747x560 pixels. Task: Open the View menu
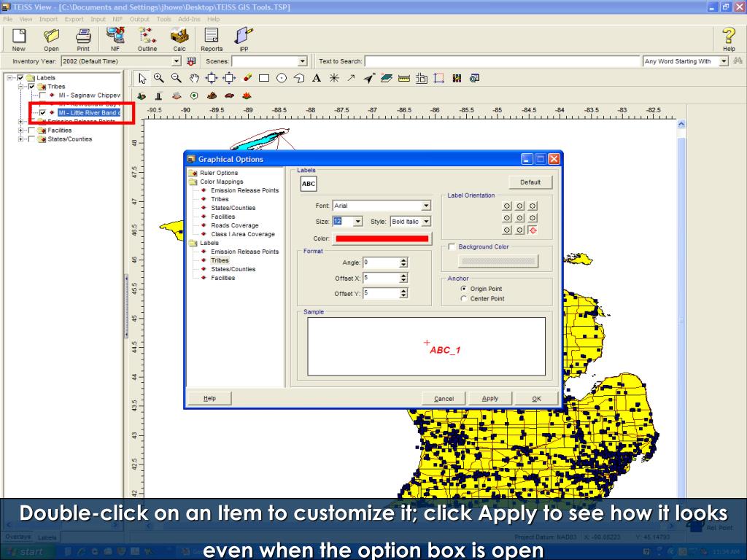26,20
